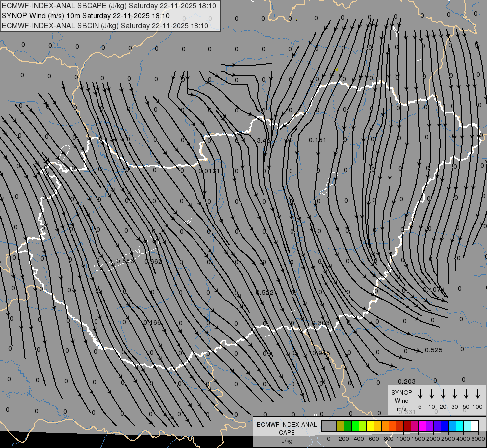Image resolution: width=487 pixels, height=448 pixels.
Task: Click the 5 m/s wind arrow symbol
Action: pyautogui.click(x=420, y=394)
